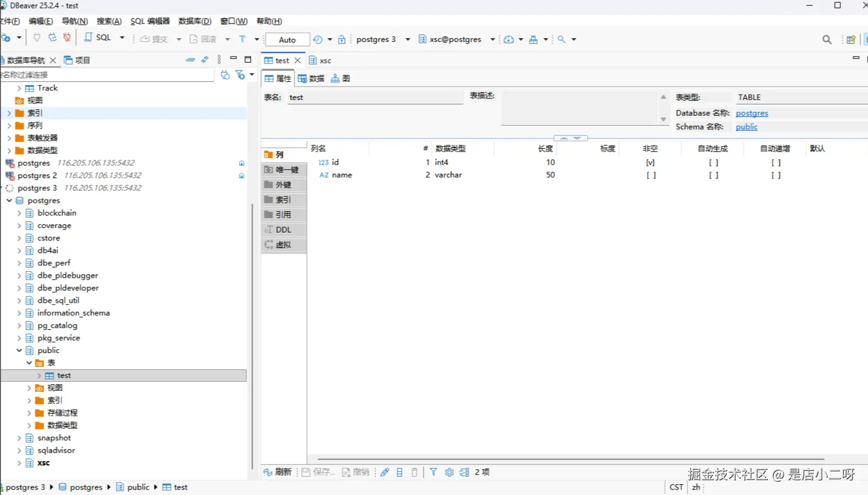
Task: Open the DDL section in the side list
Action: [284, 230]
